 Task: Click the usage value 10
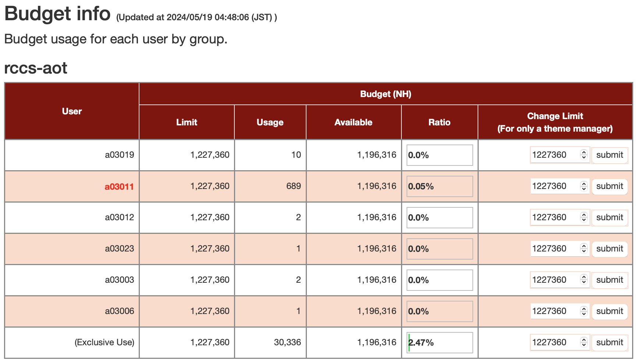pos(296,155)
